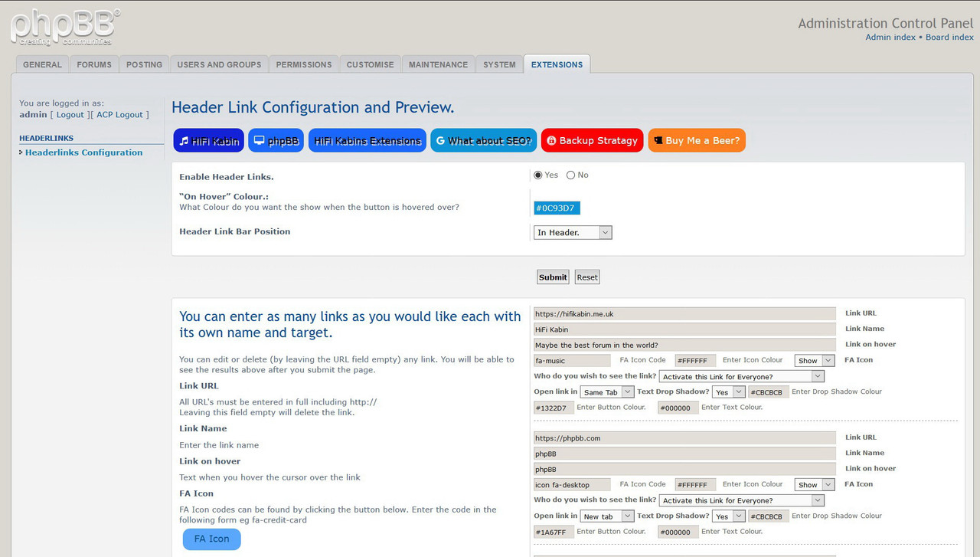Open Text Drop Shadow dropdown for HiFi Kabin link

click(x=728, y=392)
